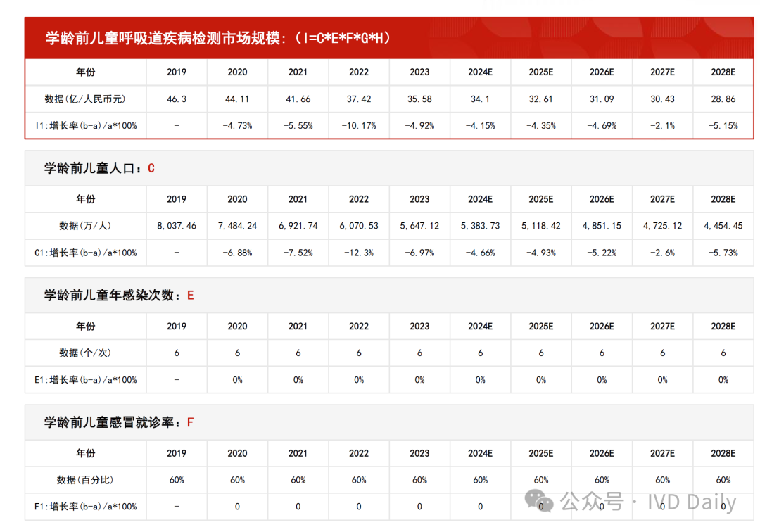Click the "数据(百分比)" row label
Screen dimensions: 760x532
(x=85, y=480)
